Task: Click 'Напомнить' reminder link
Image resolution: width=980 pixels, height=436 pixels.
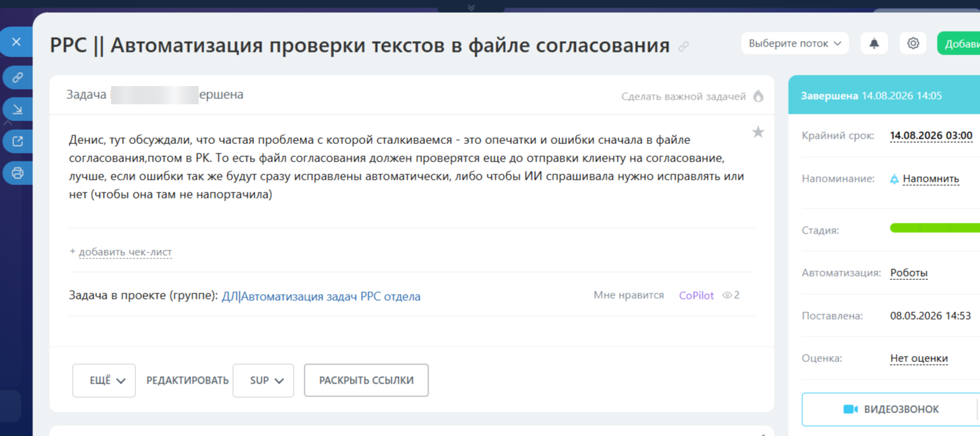Action: coord(931,179)
